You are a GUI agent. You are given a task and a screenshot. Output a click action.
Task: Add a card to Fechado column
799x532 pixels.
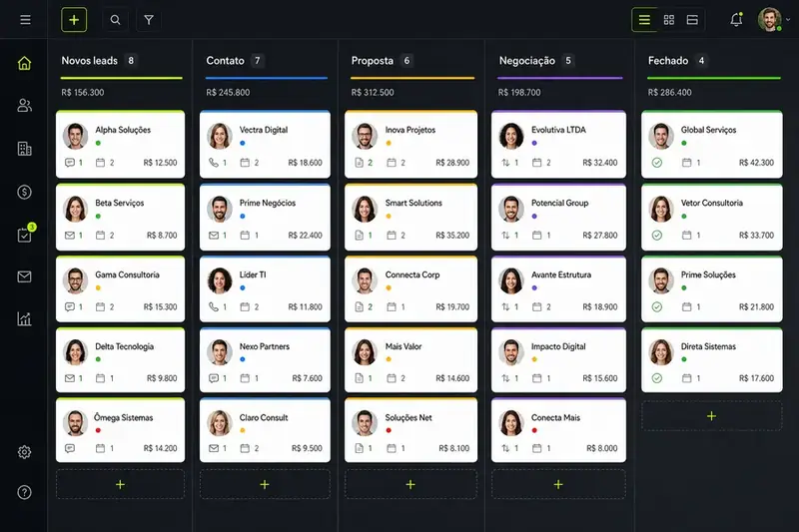pos(712,416)
